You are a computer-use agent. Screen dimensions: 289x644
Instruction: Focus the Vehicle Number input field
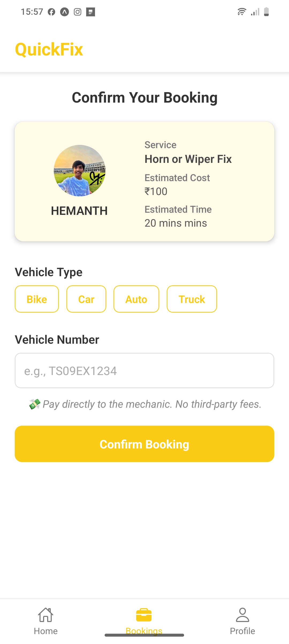click(144, 370)
